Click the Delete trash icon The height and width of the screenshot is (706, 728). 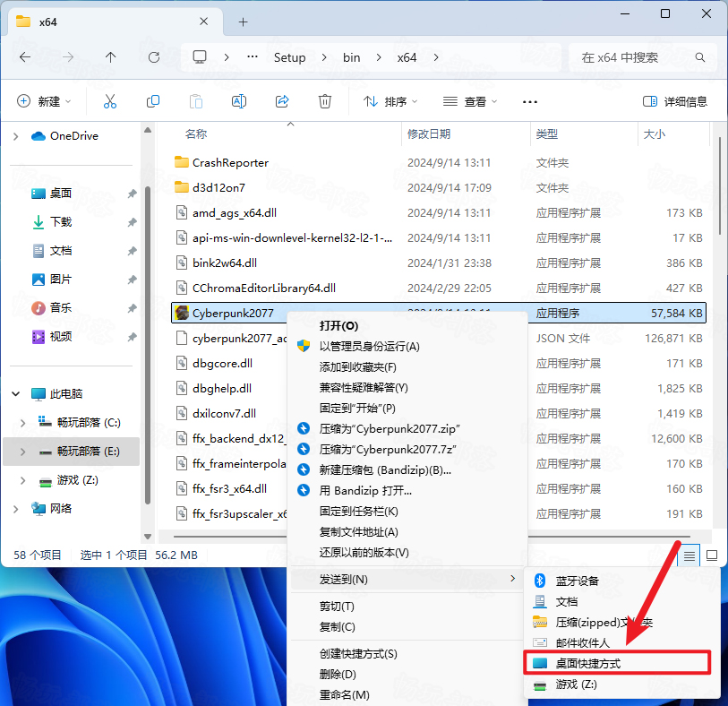point(324,101)
